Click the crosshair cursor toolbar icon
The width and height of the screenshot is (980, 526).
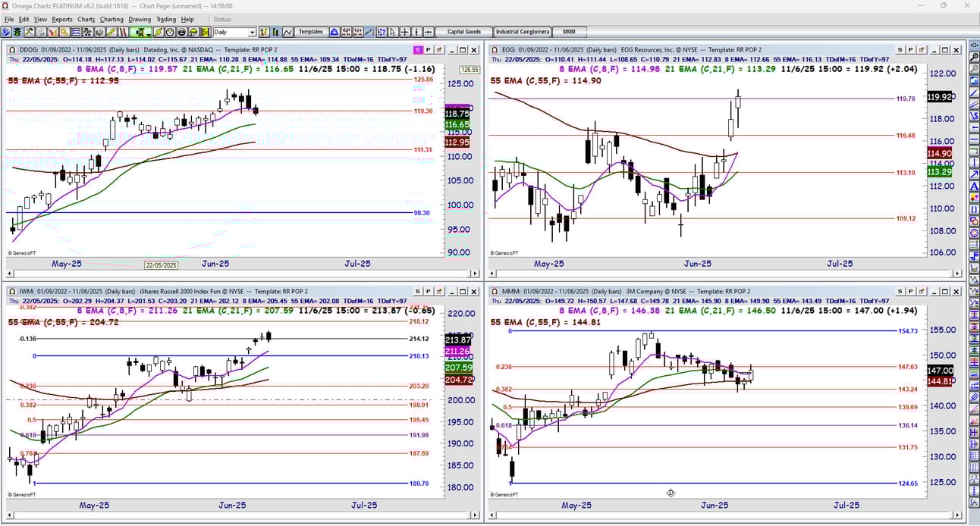(x=405, y=33)
